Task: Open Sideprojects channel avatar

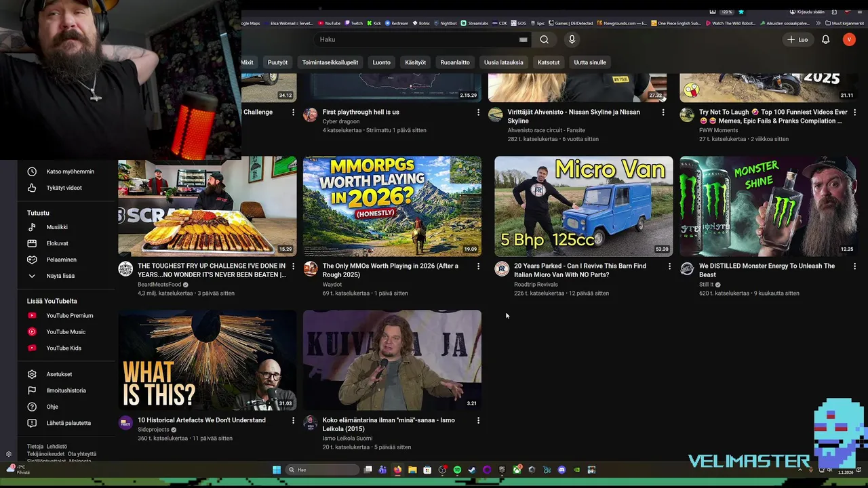Action: tap(125, 423)
